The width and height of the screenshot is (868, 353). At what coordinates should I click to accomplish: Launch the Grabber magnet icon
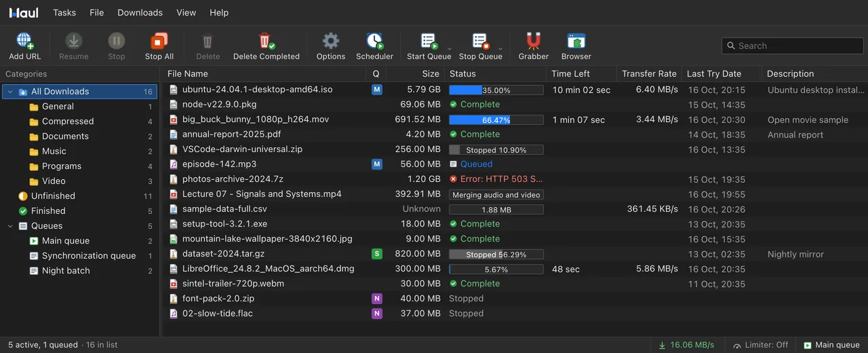[534, 41]
